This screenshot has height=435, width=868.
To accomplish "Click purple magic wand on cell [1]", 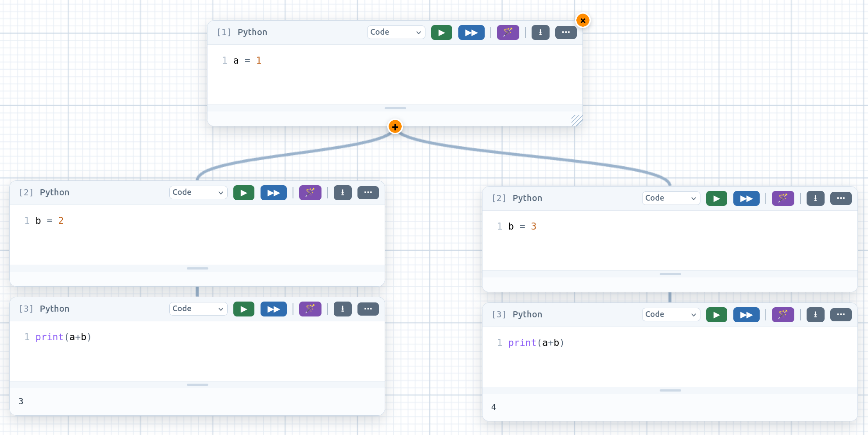I will [508, 32].
